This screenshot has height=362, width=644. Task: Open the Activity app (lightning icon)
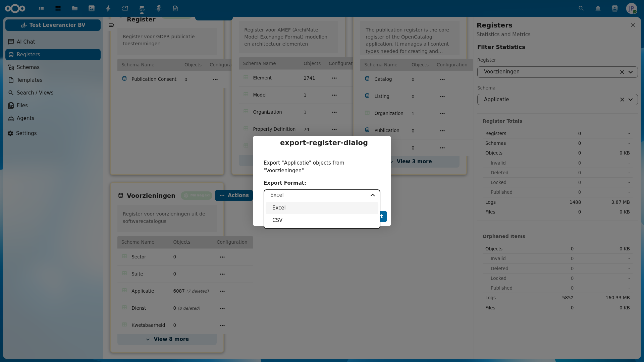[x=108, y=8]
